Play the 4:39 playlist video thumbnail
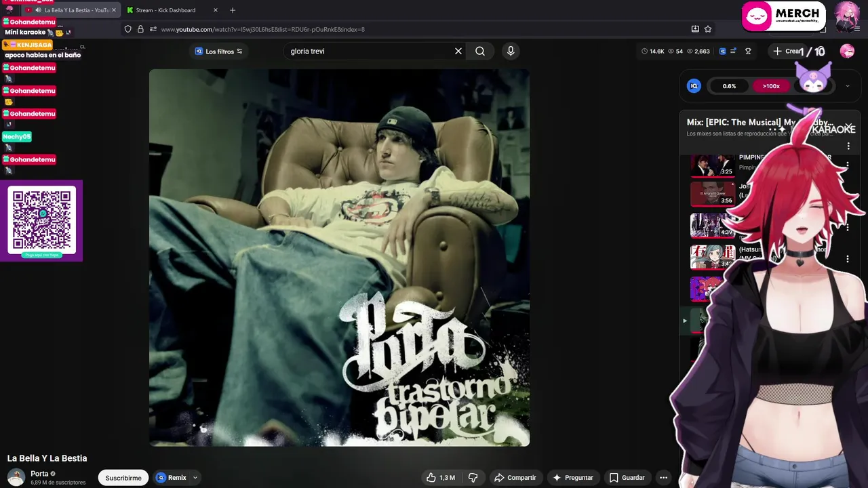The image size is (868, 488). point(712,226)
